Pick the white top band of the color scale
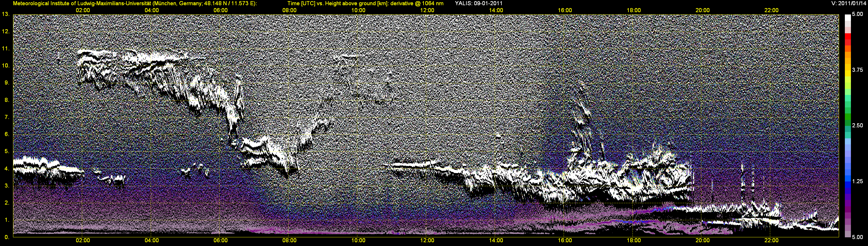The image size is (868, 246). point(848,18)
